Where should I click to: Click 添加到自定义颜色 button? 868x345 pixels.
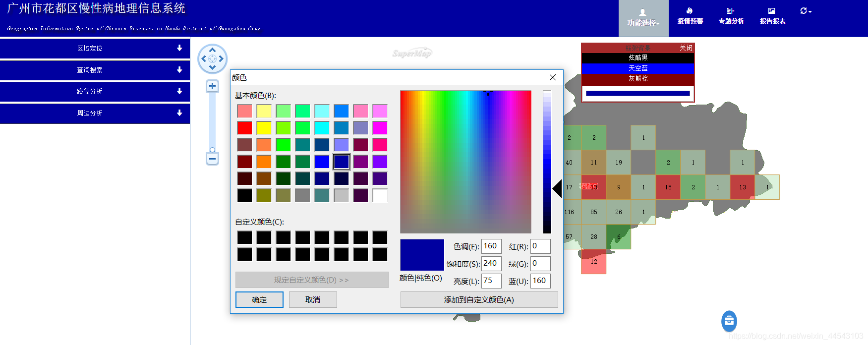click(479, 299)
